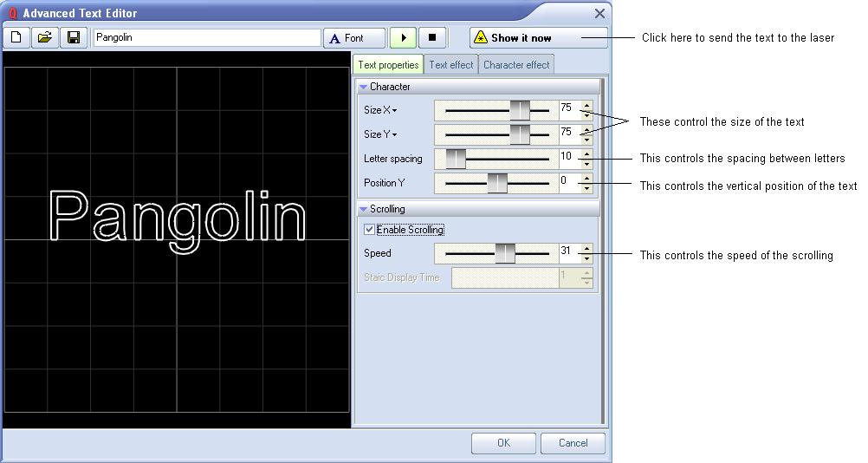Open the Size X dropdown arrow
The height and width of the screenshot is (463, 868).
tap(394, 111)
